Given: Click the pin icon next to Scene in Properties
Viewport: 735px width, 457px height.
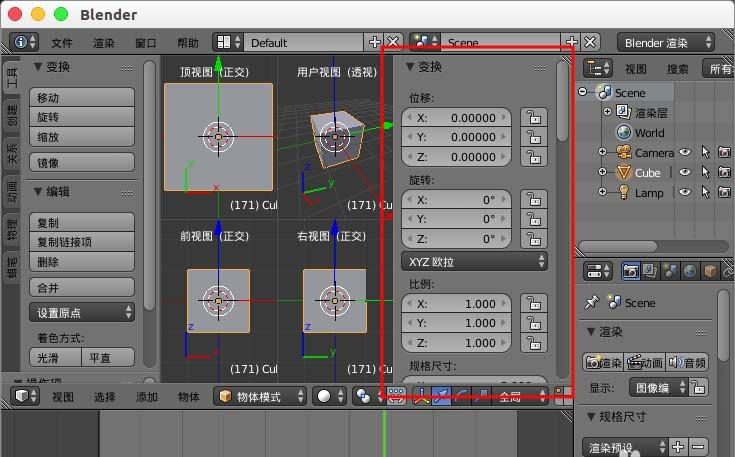Looking at the screenshot, I should pos(592,302).
